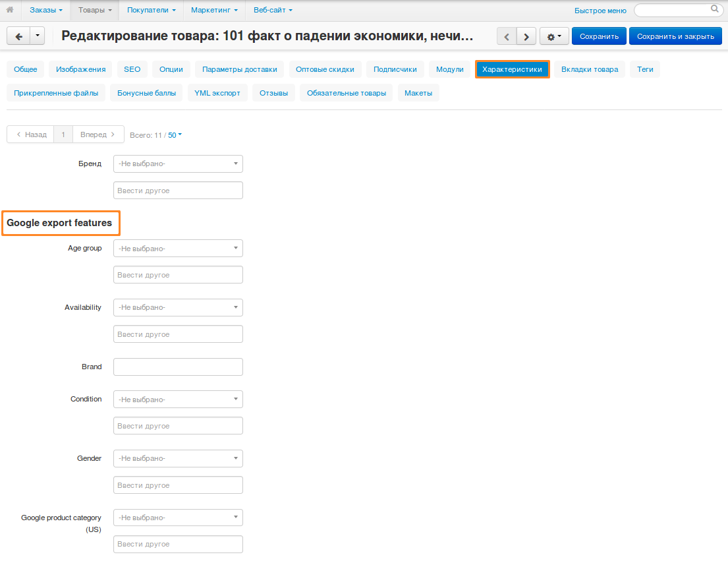Open the Бренд dropdown
Screen dimensions: 728x567
(x=178, y=164)
